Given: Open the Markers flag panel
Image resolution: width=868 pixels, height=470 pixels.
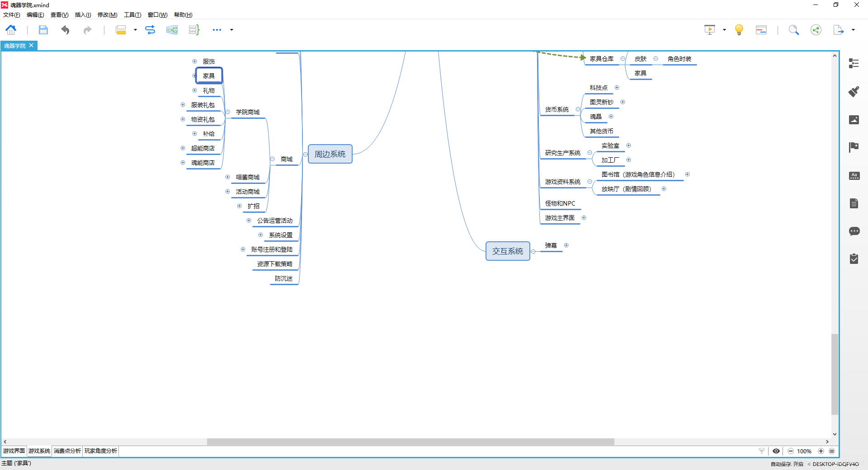Looking at the screenshot, I should point(854,147).
